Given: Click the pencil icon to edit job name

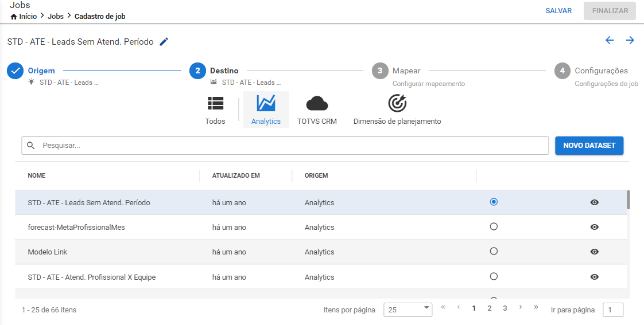Looking at the screenshot, I should pos(164,41).
